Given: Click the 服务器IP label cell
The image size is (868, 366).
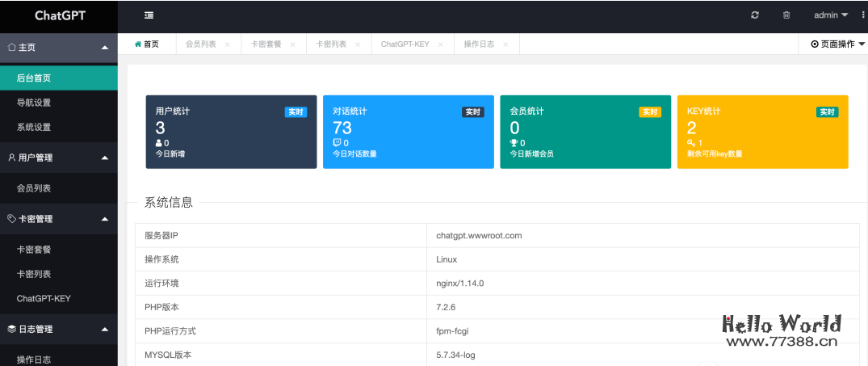Looking at the screenshot, I should [x=281, y=235].
